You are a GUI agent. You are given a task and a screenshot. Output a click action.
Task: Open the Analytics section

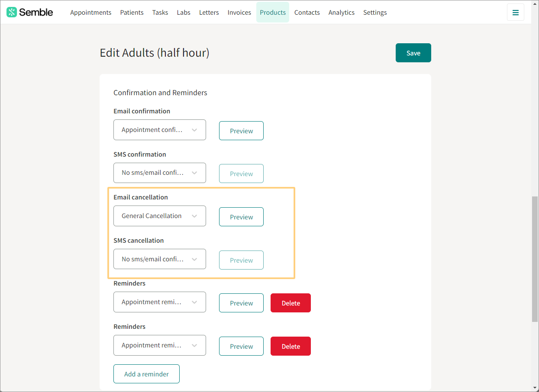click(342, 13)
